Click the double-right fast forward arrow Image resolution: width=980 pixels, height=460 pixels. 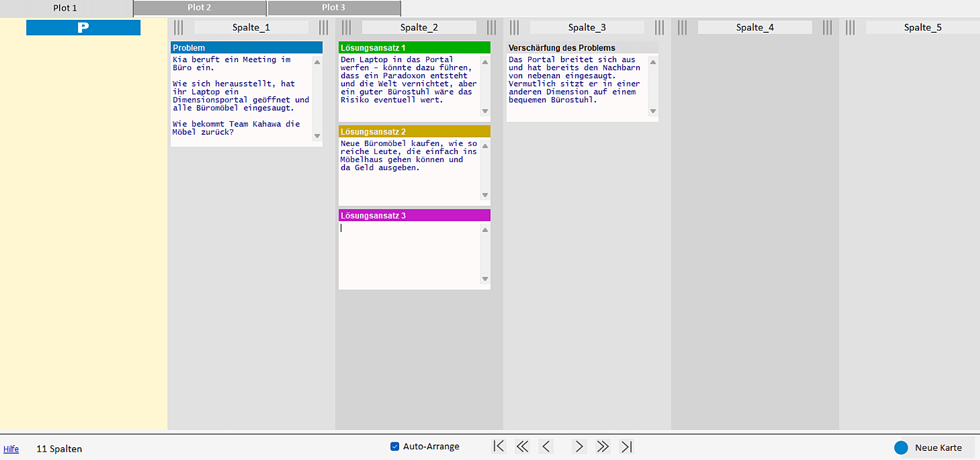(x=602, y=447)
